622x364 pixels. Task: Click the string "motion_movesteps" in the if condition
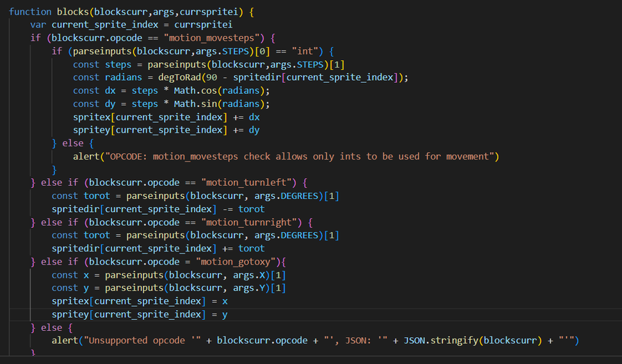tap(214, 38)
